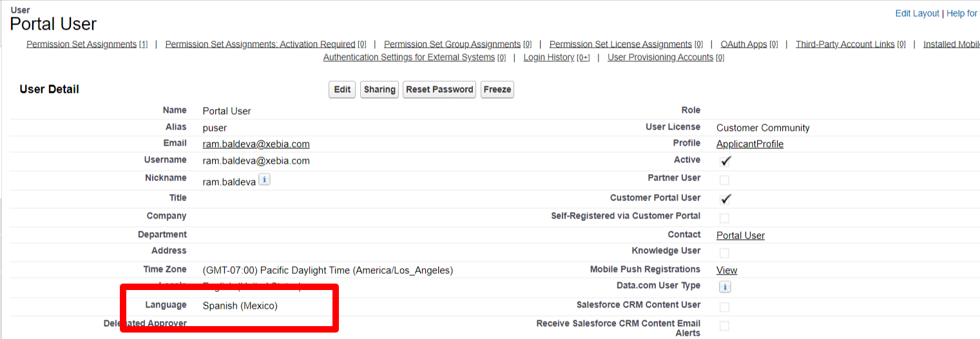
Task: Jump to Login History section
Action: coord(548,57)
